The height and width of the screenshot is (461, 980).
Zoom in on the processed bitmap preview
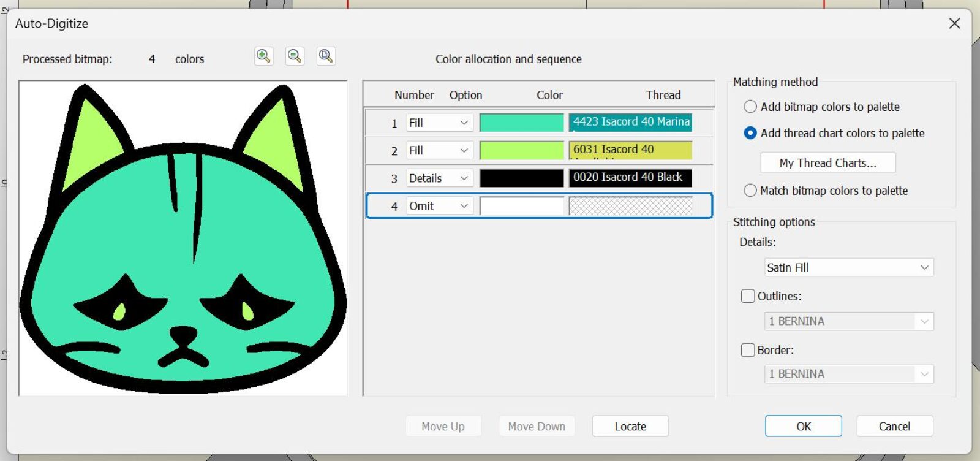coord(264,56)
